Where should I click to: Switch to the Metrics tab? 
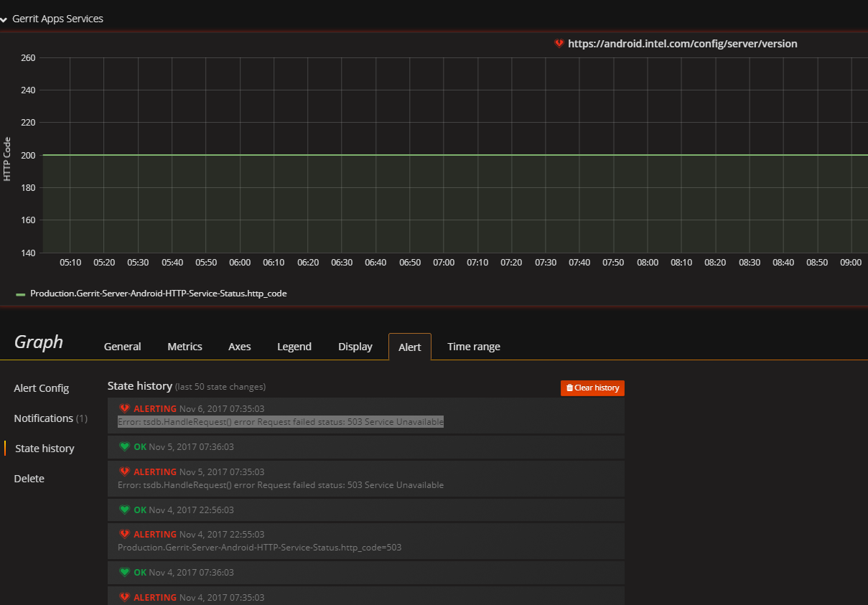(x=185, y=347)
